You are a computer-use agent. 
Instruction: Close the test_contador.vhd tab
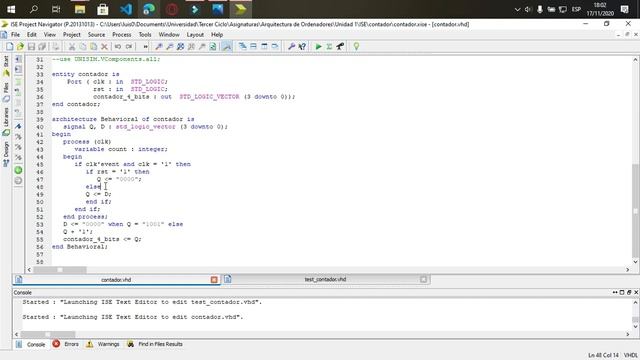click(423, 279)
